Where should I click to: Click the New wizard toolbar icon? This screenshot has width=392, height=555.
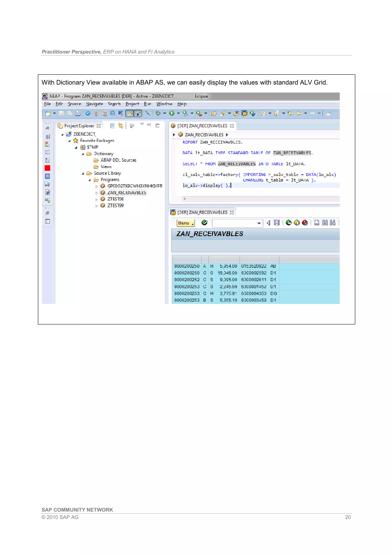coord(48,113)
